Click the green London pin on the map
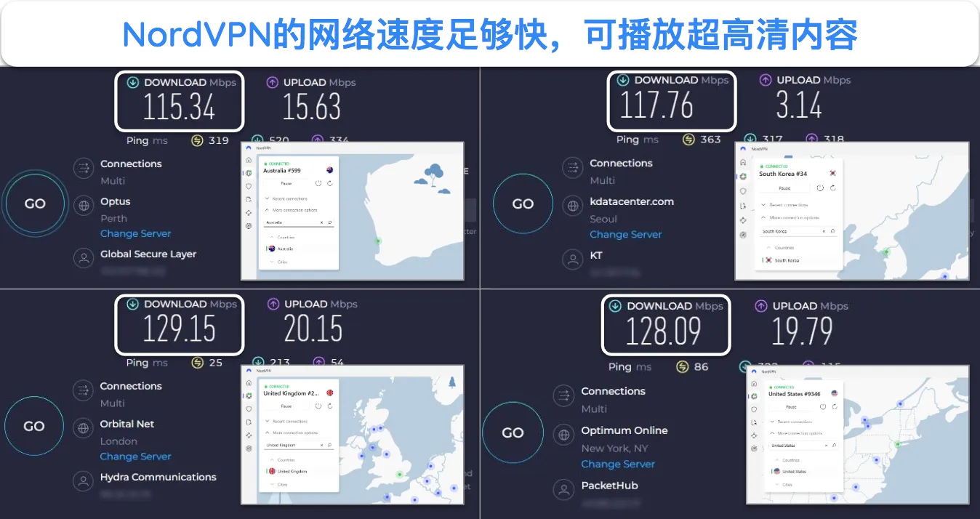The width and height of the screenshot is (980, 519). 399,474
